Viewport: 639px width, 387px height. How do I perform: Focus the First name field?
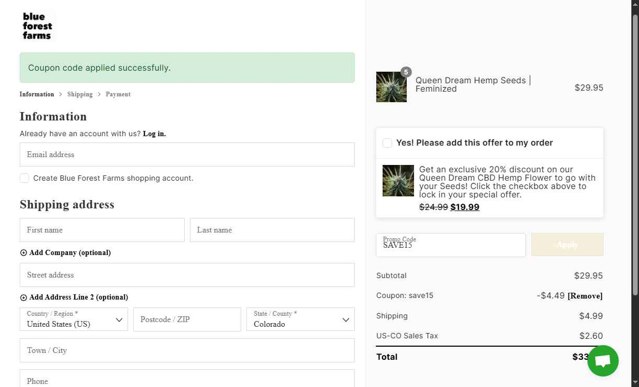click(x=102, y=230)
